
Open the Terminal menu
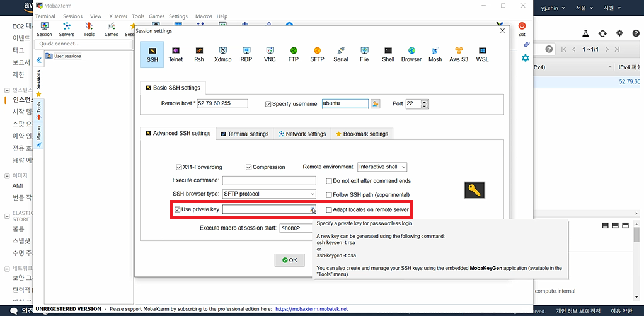click(45, 16)
